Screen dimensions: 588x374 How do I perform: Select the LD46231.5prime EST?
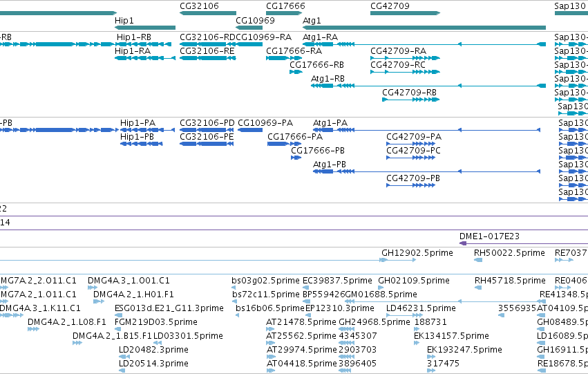[404, 315]
